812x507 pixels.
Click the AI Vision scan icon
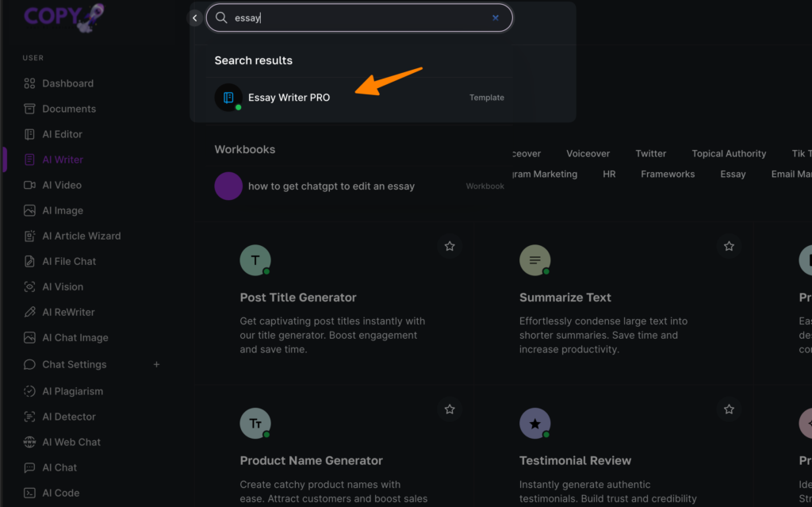click(29, 286)
